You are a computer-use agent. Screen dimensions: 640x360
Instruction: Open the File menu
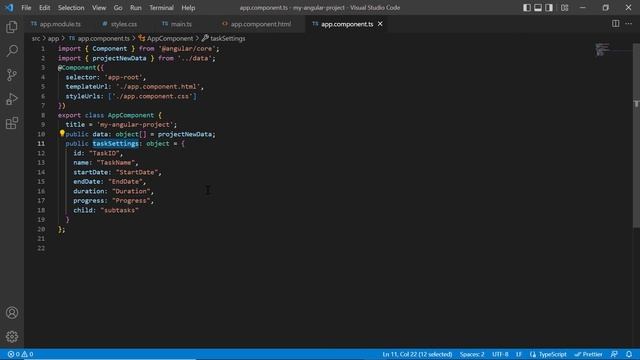coord(26,8)
